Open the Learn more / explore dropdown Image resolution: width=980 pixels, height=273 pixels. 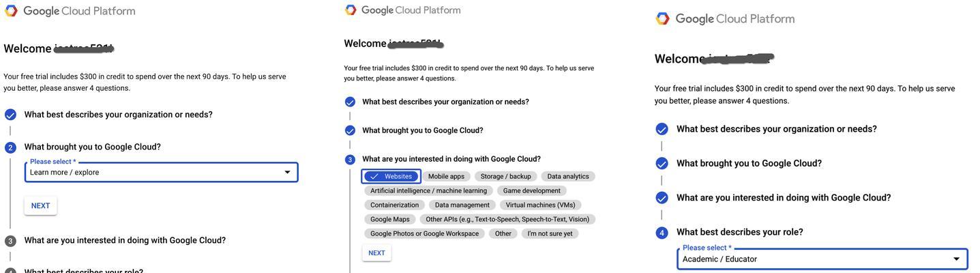161,172
